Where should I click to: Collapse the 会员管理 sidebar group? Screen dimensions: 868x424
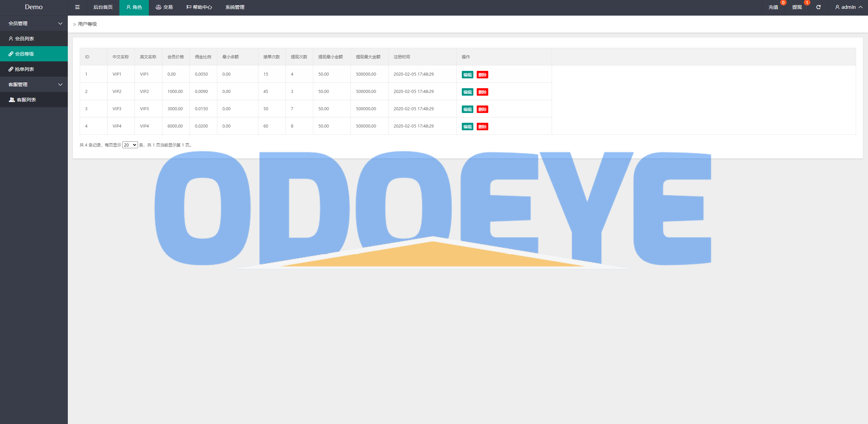pyautogui.click(x=34, y=23)
